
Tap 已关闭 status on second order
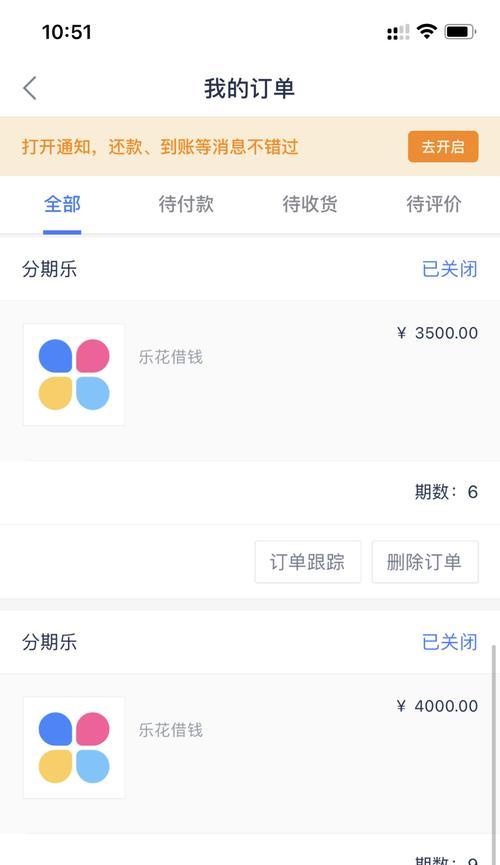click(450, 642)
